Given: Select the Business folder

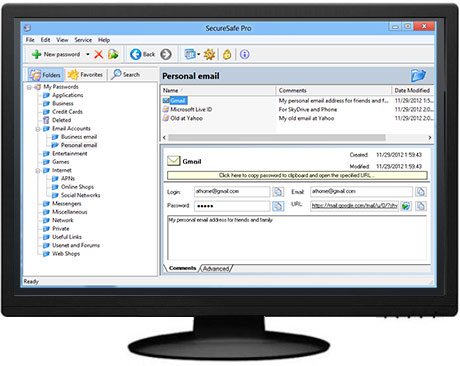Looking at the screenshot, I should pos(63,104).
